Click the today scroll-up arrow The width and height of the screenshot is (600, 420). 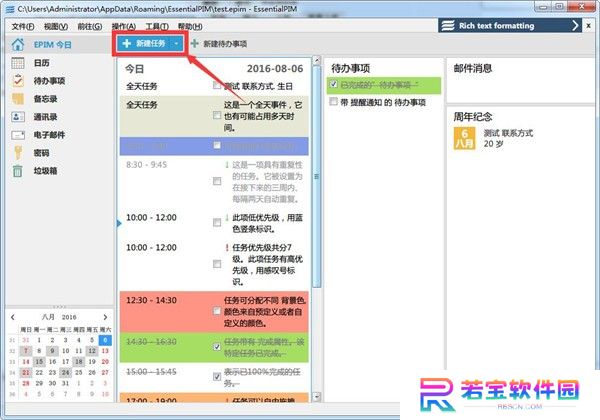tap(316, 60)
